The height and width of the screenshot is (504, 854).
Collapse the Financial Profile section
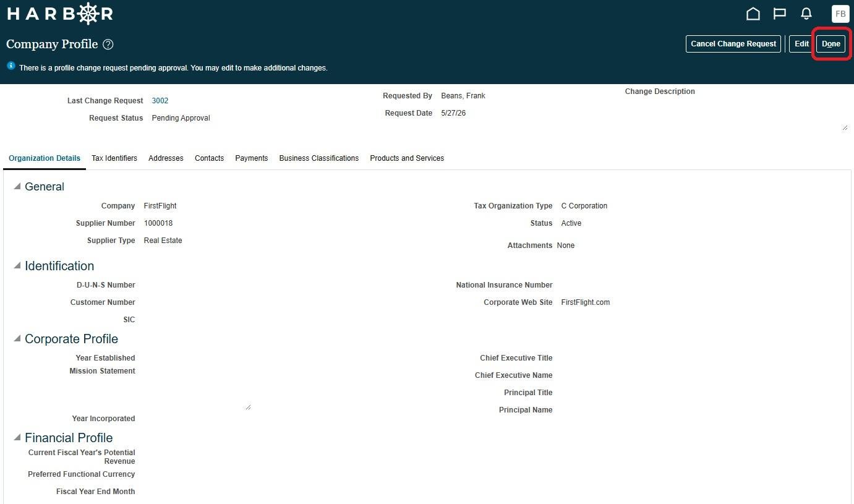tap(17, 437)
